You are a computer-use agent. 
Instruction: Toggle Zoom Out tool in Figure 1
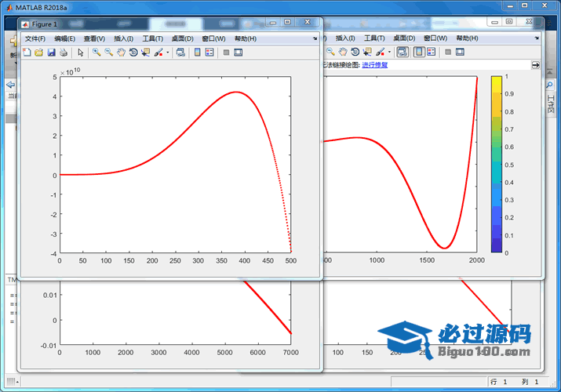tap(109, 53)
